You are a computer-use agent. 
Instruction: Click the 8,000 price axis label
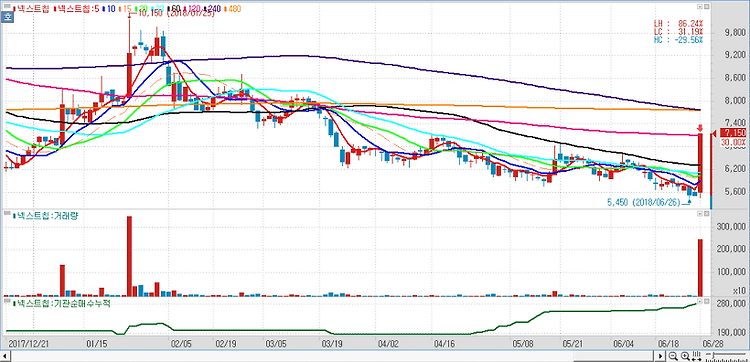click(x=734, y=101)
